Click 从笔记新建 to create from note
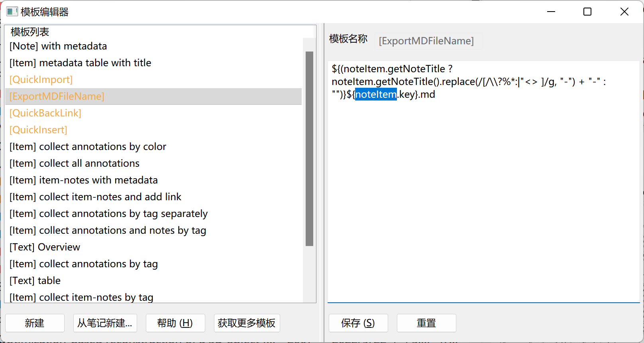Image resolution: width=644 pixels, height=343 pixels. [x=105, y=323]
